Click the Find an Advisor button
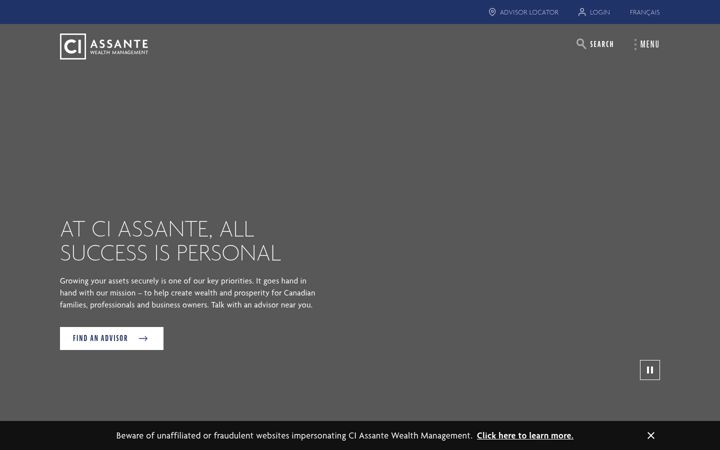This screenshot has width=720, height=450. [112, 338]
